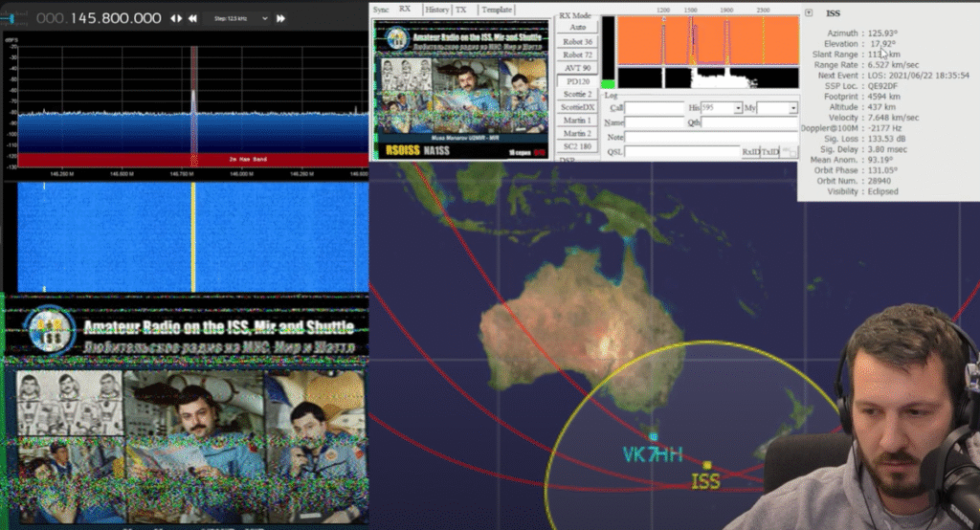Click the RxID button
The width and height of the screenshot is (980, 530).
(750, 152)
